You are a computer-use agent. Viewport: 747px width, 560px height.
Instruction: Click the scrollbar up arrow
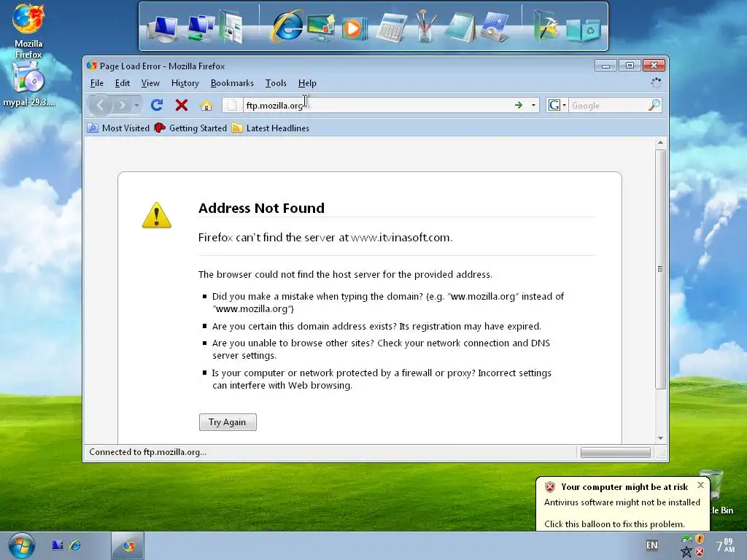click(x=660, y=142)
